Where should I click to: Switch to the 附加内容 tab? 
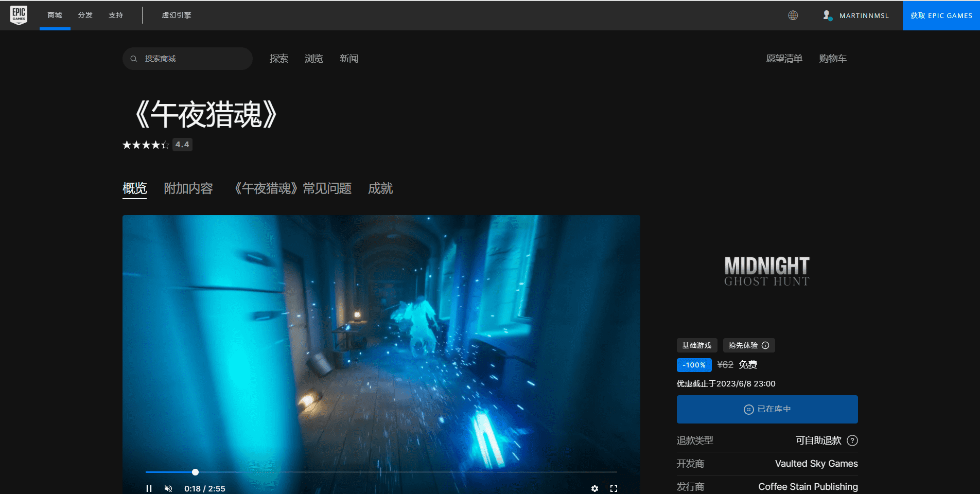(188, 188)
